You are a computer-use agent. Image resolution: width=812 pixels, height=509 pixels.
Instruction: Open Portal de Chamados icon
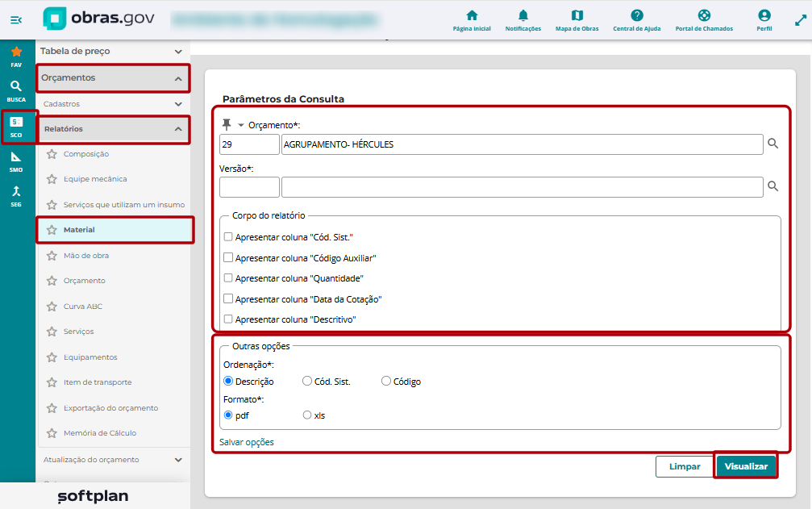[x=704, y=20]
